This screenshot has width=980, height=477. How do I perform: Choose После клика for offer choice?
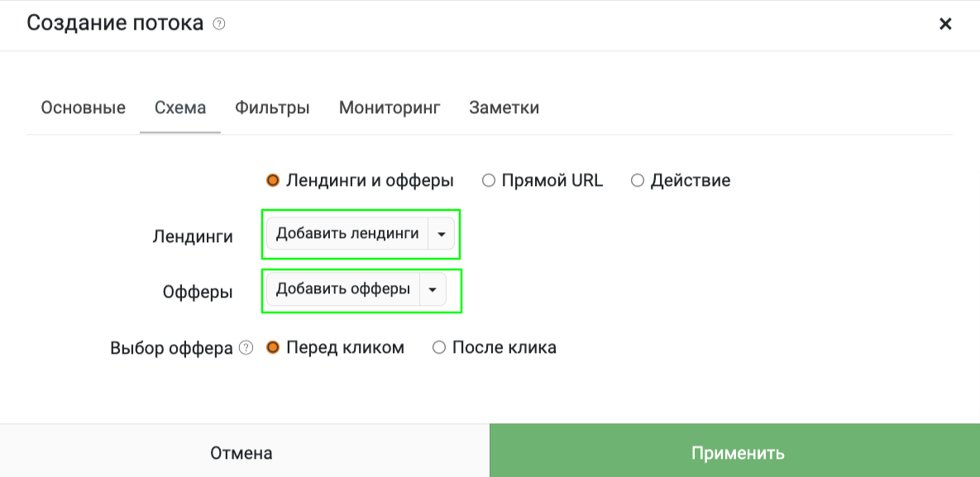(439, 347)
